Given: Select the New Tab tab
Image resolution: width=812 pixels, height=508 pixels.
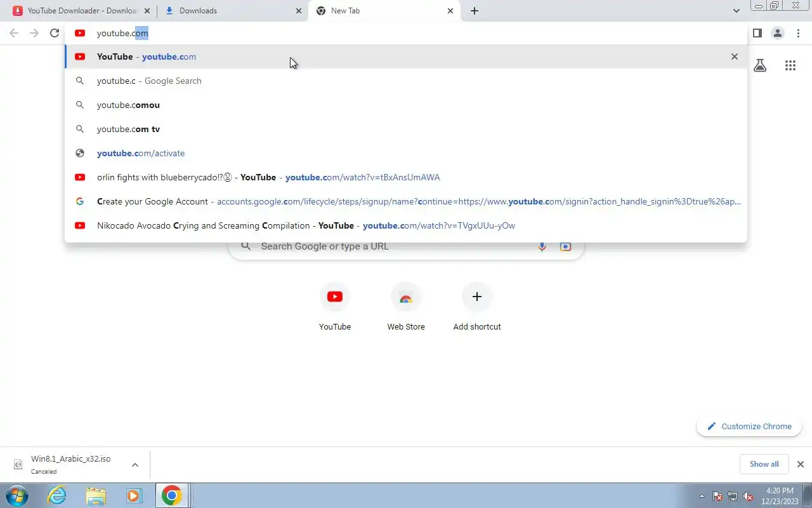Looking at the screenshot, I should [x=384, y=11].
